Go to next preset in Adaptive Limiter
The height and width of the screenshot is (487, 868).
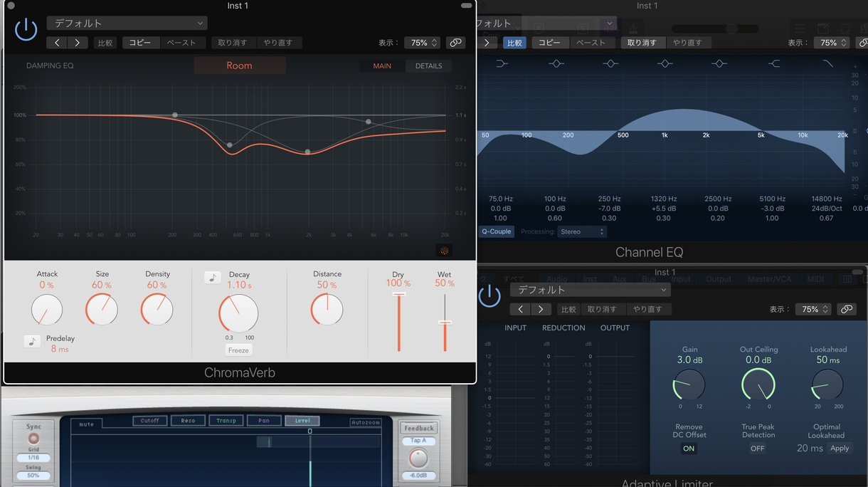(541, 309)
